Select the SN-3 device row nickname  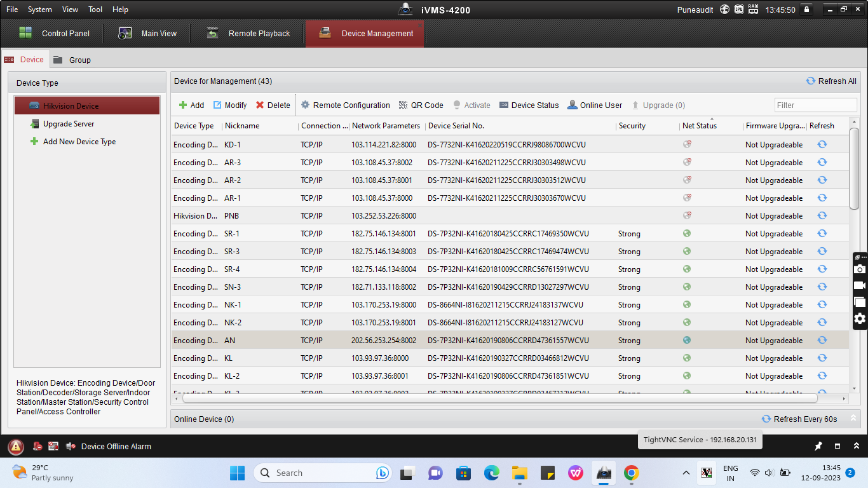click(x=233, y=287)
